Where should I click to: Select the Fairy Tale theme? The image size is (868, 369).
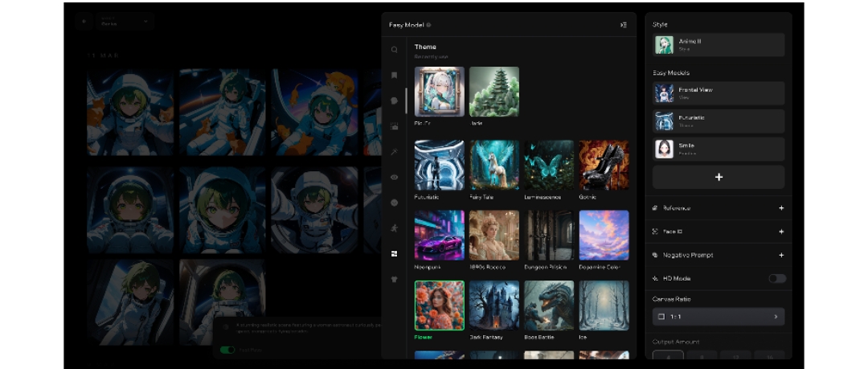tap(493, 165)
